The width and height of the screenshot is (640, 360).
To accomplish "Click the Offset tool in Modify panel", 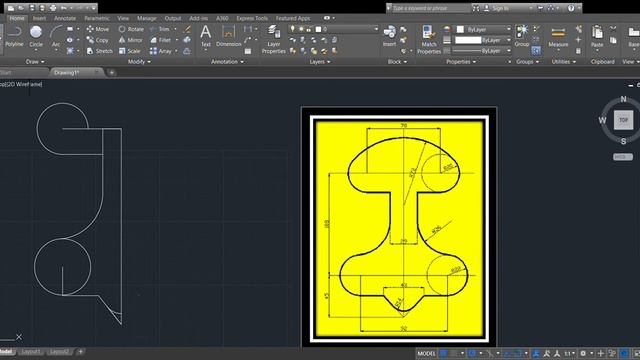I will 187,51.
